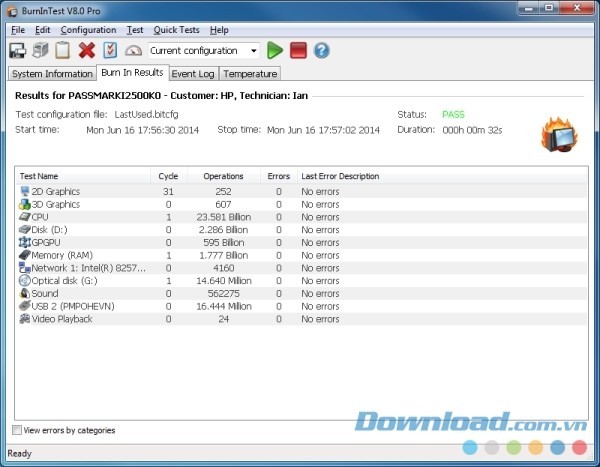Switch to the Temperature tab

click(x=250, y=74)
